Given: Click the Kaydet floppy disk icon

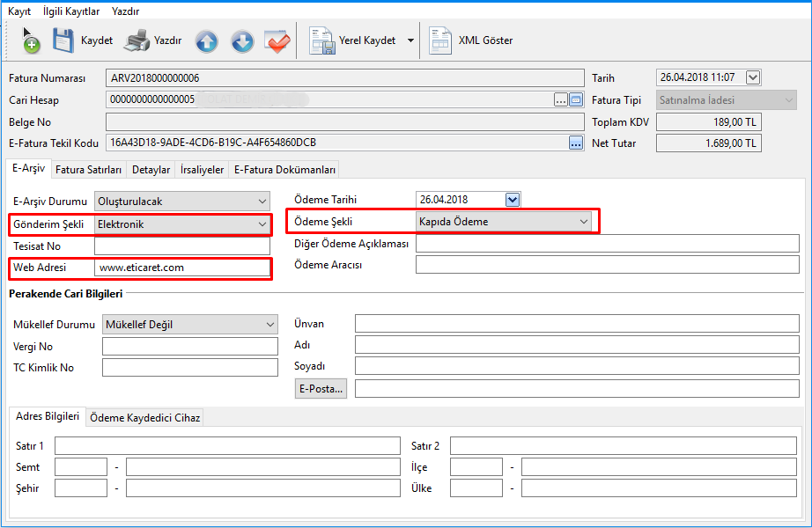Looking at the screenshot, I should pyautogui.click(x=63, y=40).
